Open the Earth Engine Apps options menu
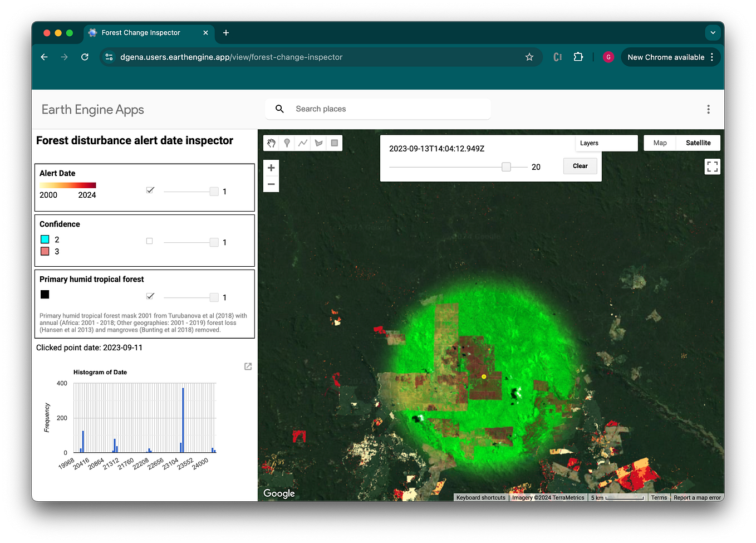 point(708,109)
